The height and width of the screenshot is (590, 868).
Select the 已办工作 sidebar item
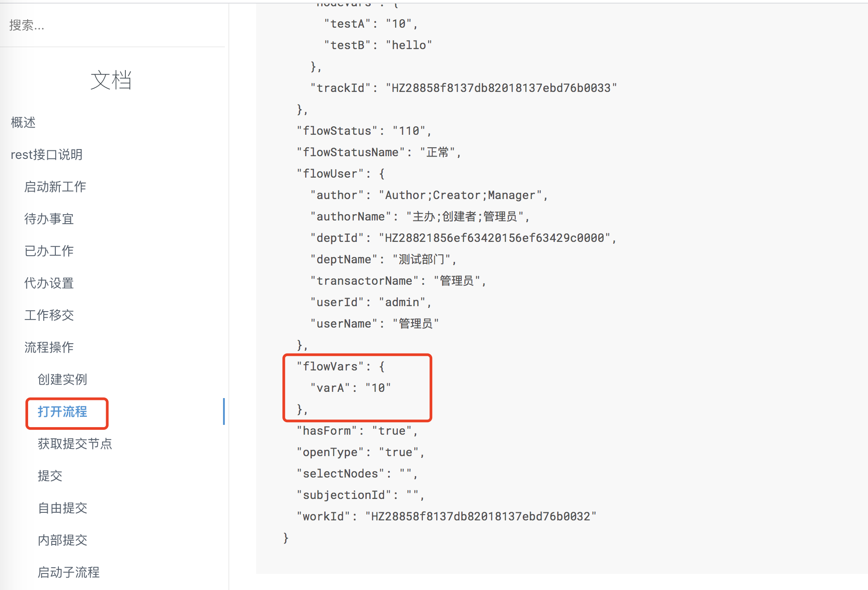click(x=49, y=251)
